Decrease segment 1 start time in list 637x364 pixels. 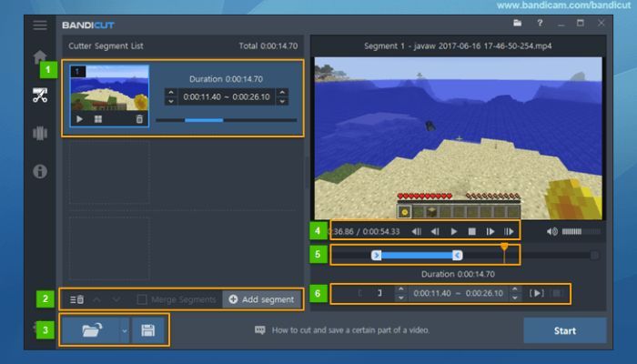[171, 101]
